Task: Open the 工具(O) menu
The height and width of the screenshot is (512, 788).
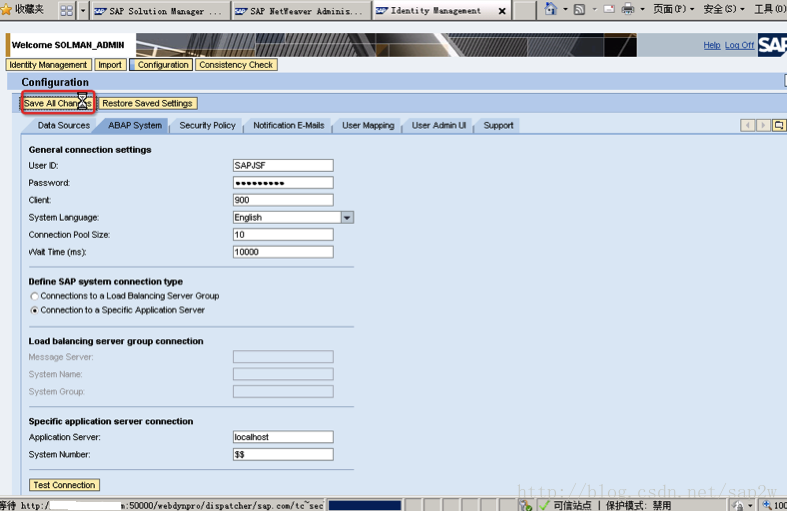Action: 770,9
